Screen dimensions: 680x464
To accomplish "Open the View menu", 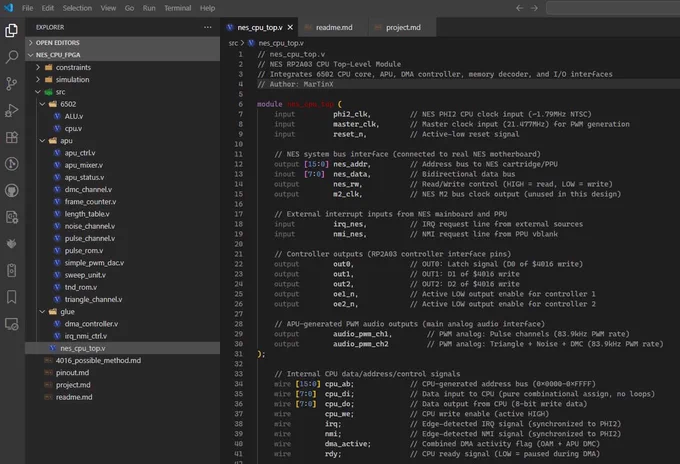I will pos(108,8).
